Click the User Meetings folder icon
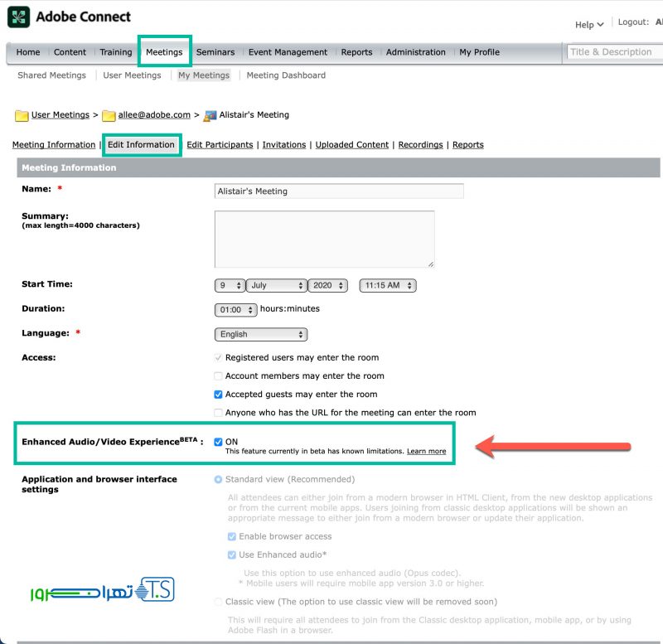 pyautogui.click(x=22, y=115)
